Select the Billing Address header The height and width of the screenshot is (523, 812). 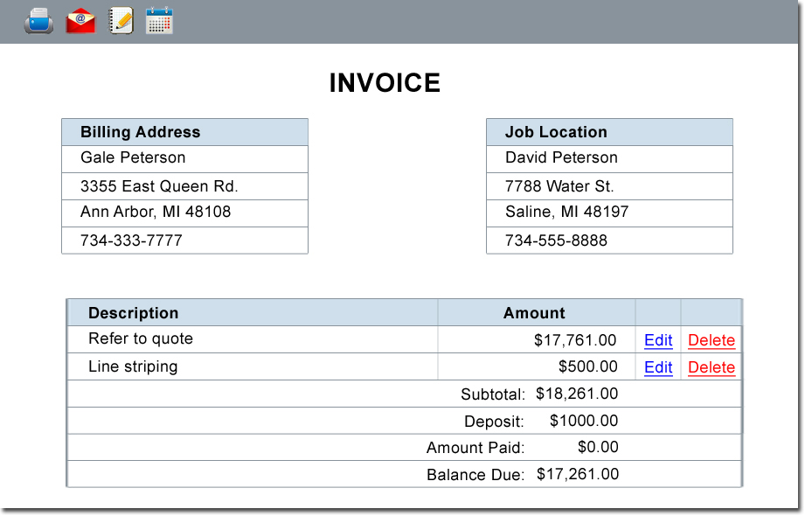tap(141, 132)
